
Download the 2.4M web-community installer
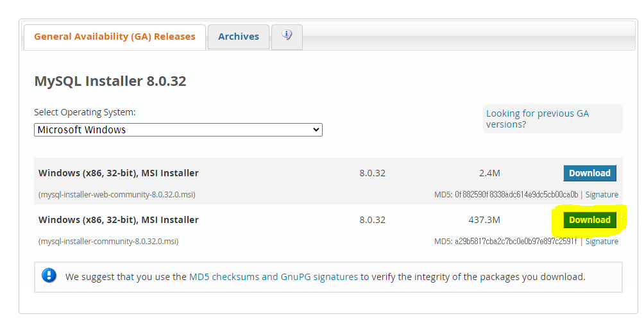[589, 173]
